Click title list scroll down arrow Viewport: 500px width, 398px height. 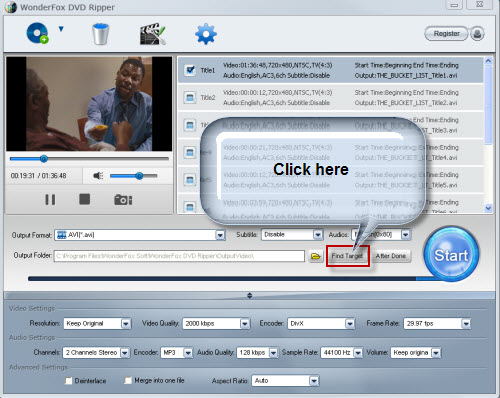(488, 208)
